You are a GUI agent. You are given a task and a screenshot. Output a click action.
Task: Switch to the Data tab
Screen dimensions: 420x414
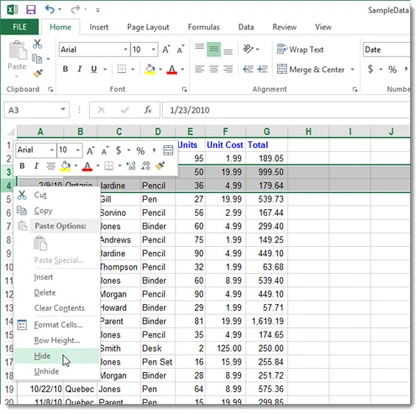pyautogui.click(x=246, y=27)
